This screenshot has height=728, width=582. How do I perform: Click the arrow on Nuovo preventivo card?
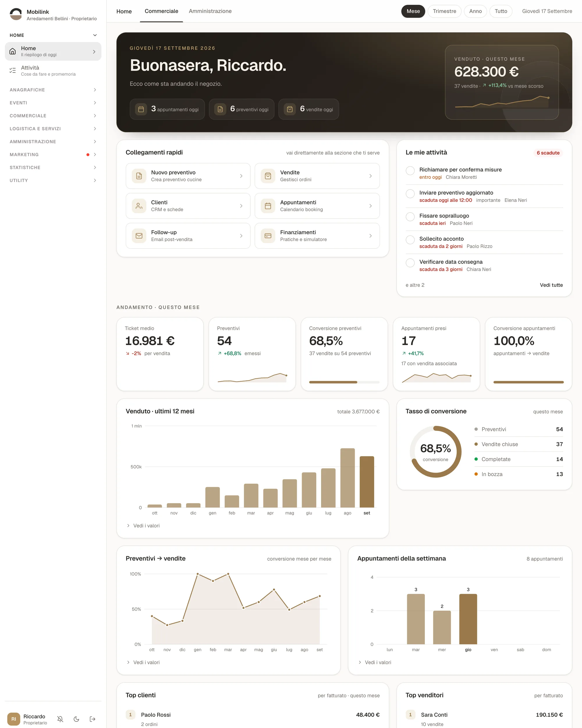click(x=241, y=176)
